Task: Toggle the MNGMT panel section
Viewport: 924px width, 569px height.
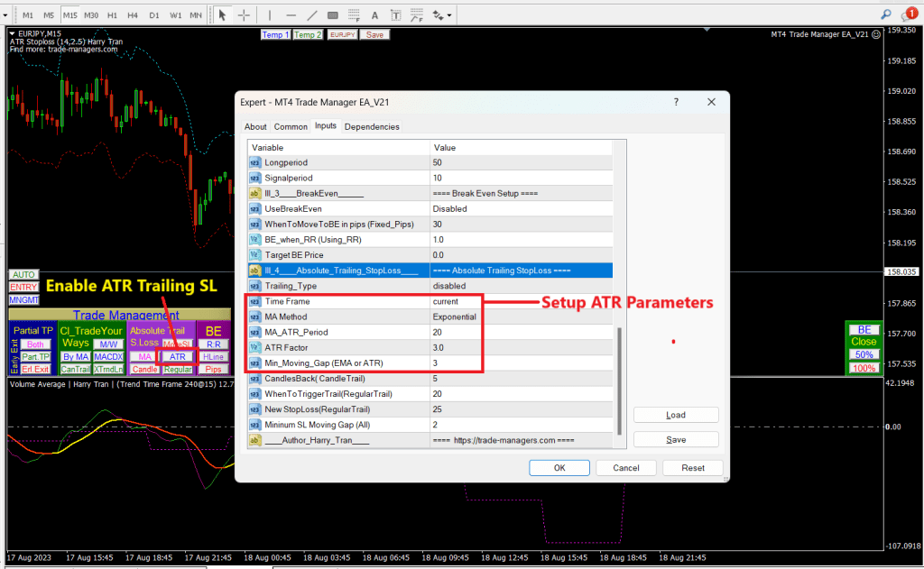Action: pos(23,300)
